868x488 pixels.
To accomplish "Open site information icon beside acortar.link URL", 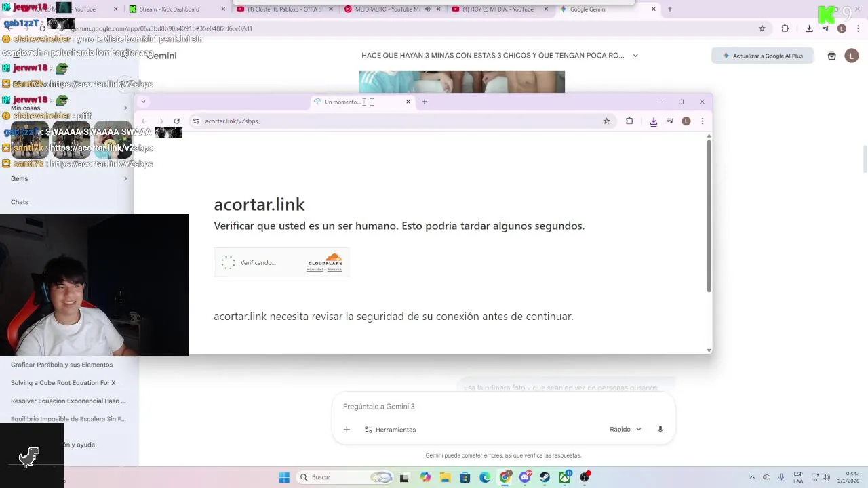I will 196,121.
